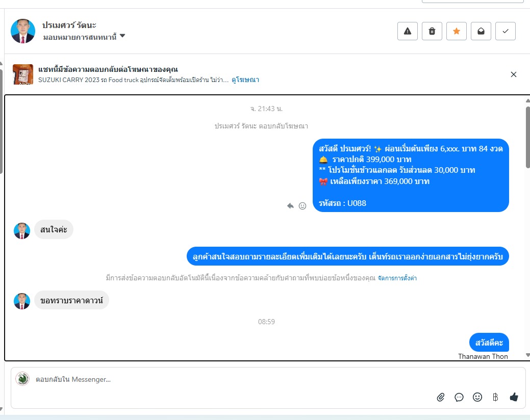React to the price message with emoji
Screen dimensions: 530x420
[x=302, y=205]
